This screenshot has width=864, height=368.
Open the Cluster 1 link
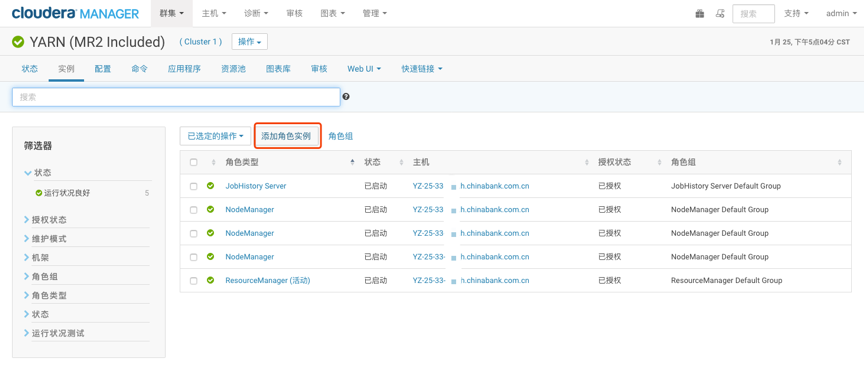(201, 42)
